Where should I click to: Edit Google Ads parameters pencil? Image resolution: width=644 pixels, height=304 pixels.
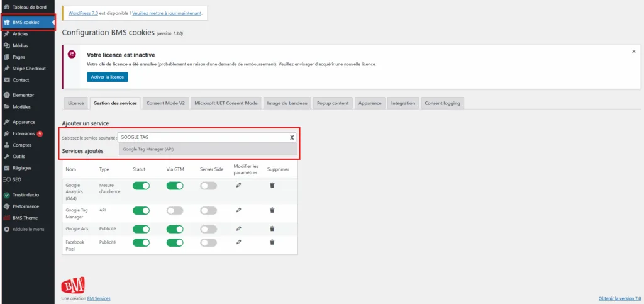238,228
